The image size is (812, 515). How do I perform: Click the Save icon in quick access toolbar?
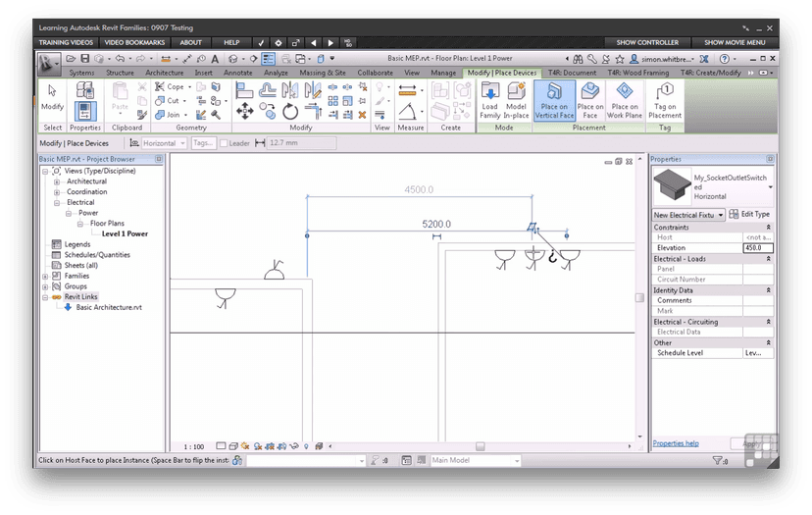(x=85, y=59)
